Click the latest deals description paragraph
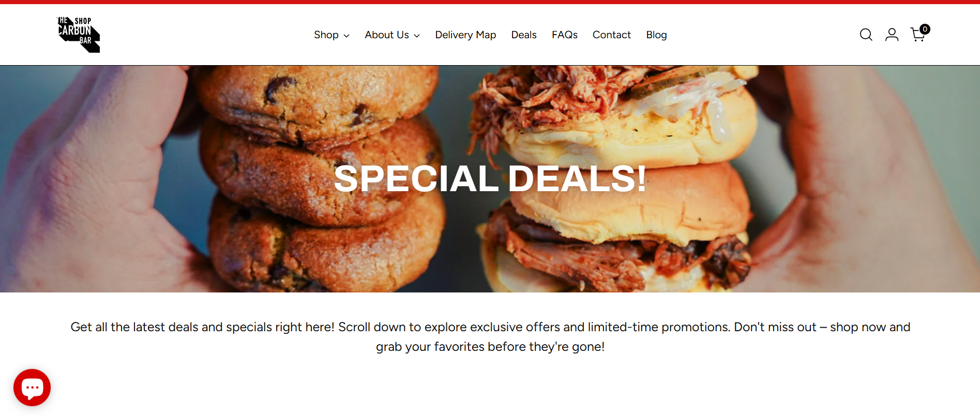Viewport: 980px width, 417px height. tap(490, 337)
